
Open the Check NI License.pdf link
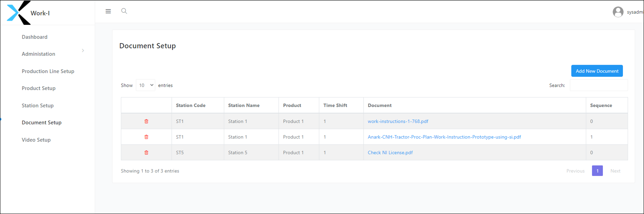click(390, 153)
